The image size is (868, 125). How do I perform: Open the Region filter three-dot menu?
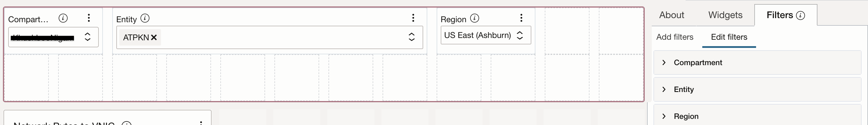[x=521, y=18]
